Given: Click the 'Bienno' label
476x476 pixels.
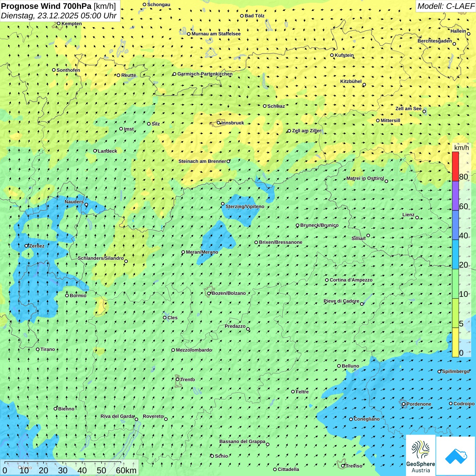Looking at the screenshot, I should coord(66,409).
